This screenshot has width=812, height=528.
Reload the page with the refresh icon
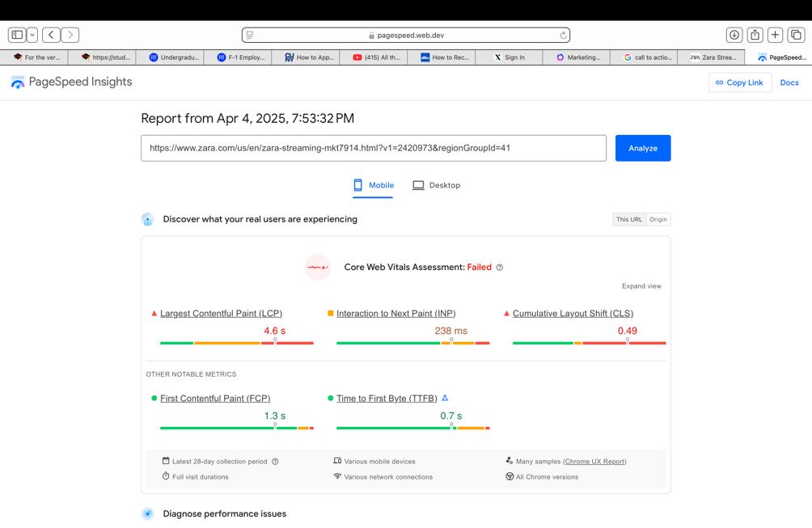[x=563, y=36]
